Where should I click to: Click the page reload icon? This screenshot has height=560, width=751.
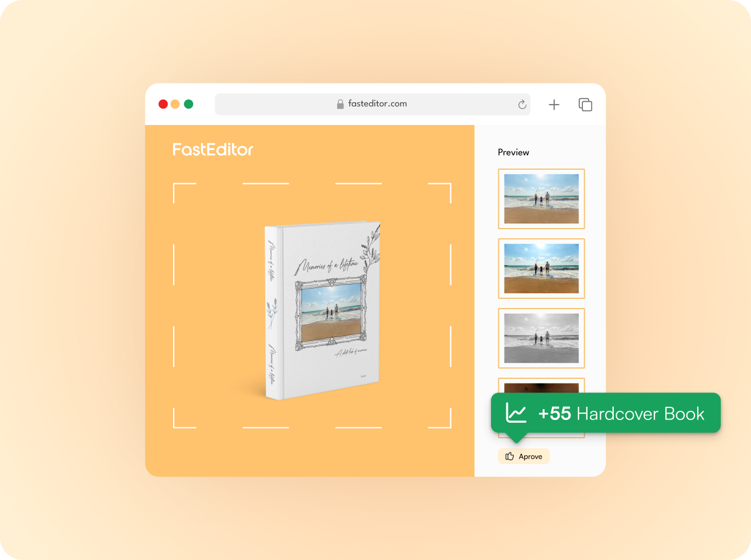coord(521,104)
